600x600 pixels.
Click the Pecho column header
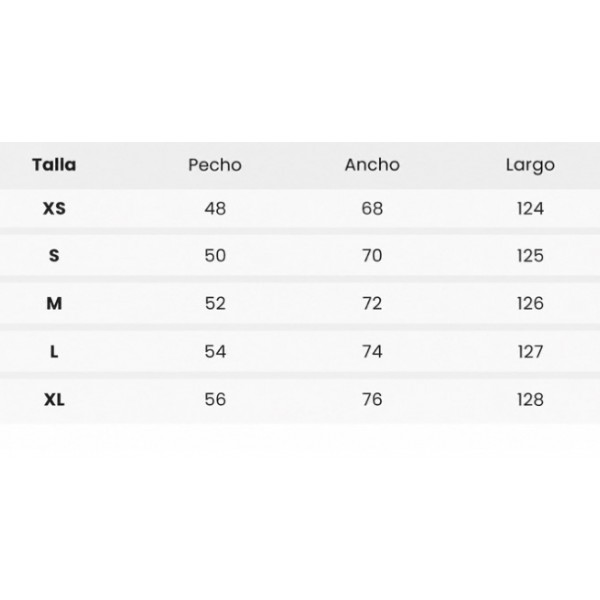tap(215, 165)
